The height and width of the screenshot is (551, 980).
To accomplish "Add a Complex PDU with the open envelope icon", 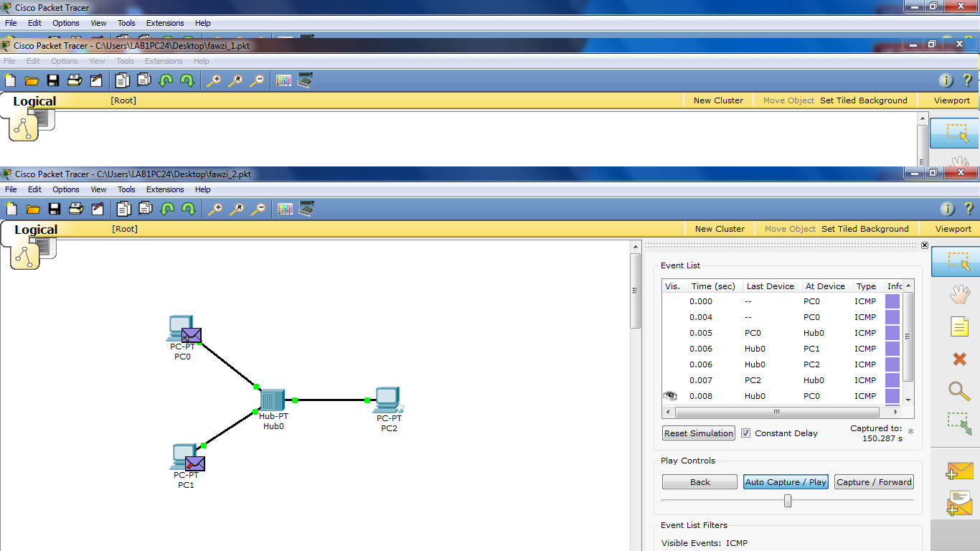I will 959,504.
